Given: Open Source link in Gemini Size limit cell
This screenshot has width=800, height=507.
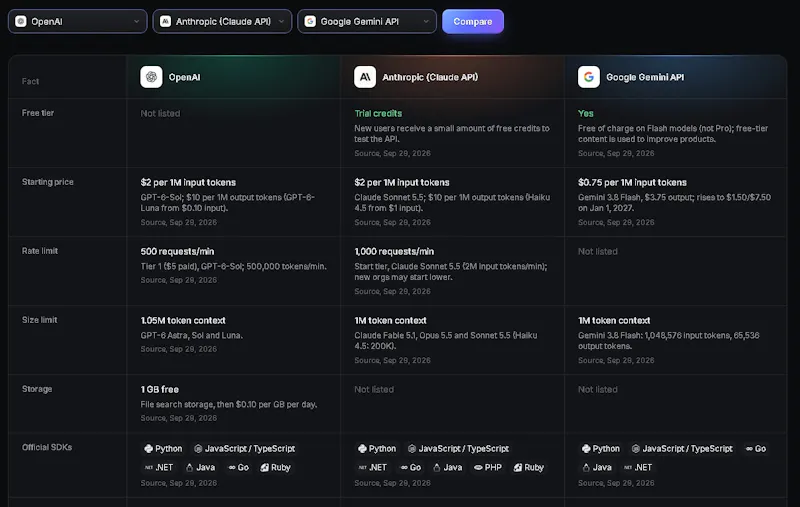Looking at the screenshot, I should (x=616, y=360).
